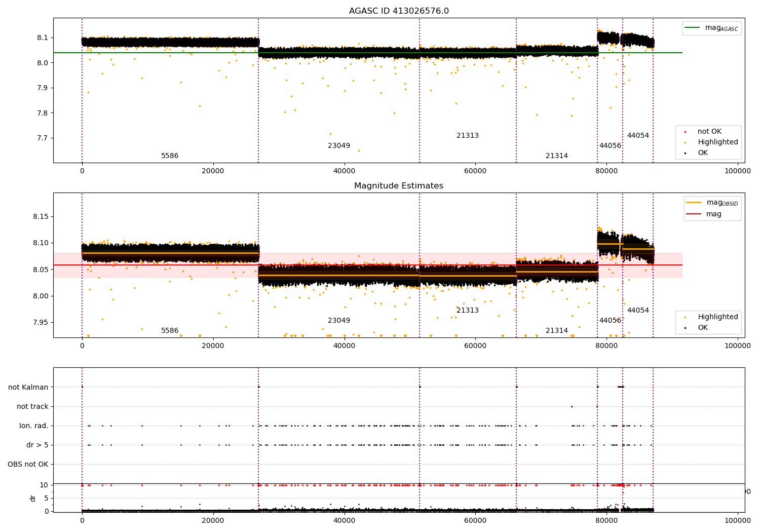Click the 8.05 y-axis tick label
The height and width of the screenshot is (532, 760).
pos(40,270)
